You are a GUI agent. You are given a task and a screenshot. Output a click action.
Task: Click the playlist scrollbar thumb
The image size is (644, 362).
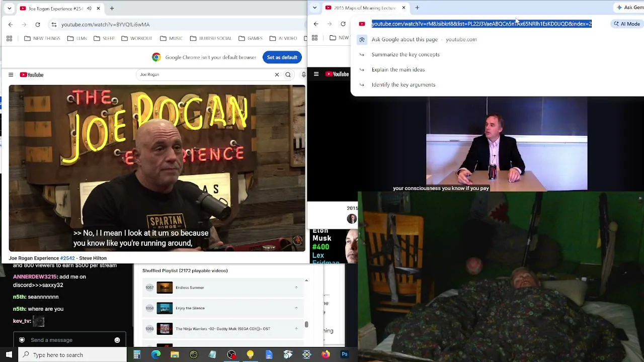[x=306, y=324]
